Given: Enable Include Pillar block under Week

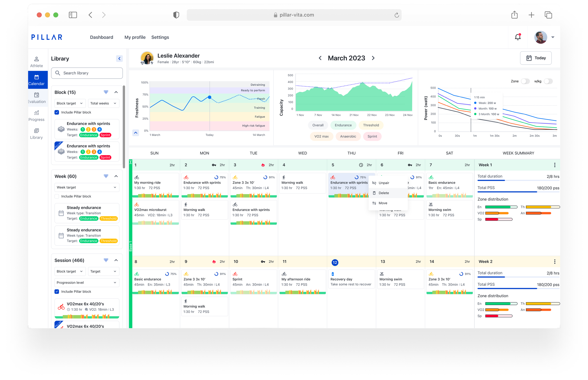Looking at the screenshot, I should (57, 196).
